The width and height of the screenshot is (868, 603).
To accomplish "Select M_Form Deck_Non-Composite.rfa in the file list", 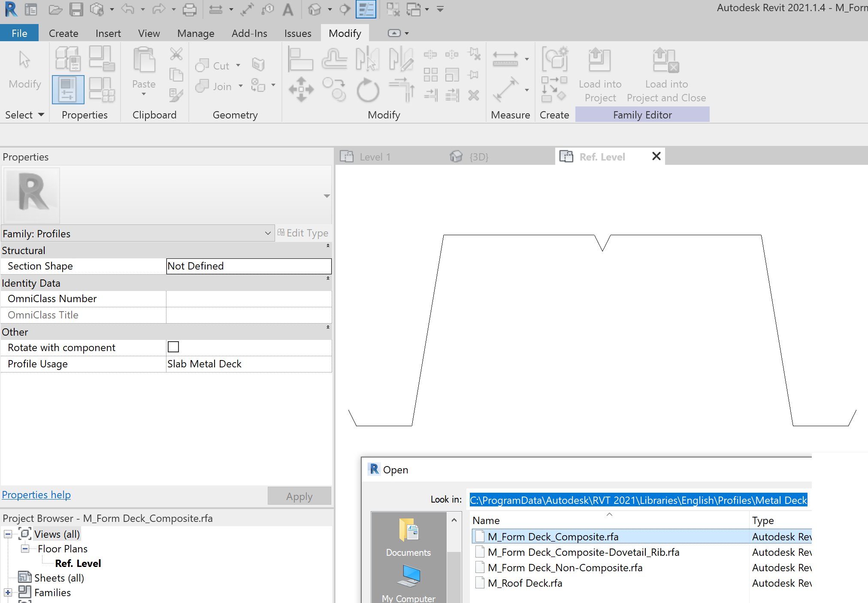I will point(565,567).
